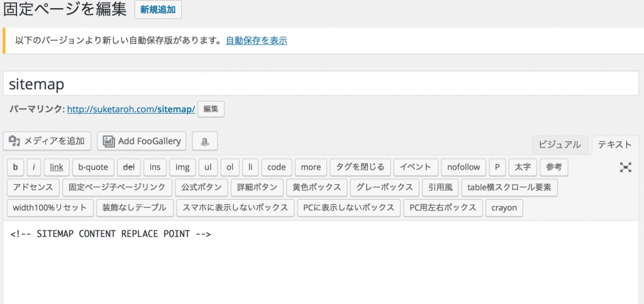Click the link quicktag button
The width and height of the screenshot is (644, 304).
click(57, 167)
